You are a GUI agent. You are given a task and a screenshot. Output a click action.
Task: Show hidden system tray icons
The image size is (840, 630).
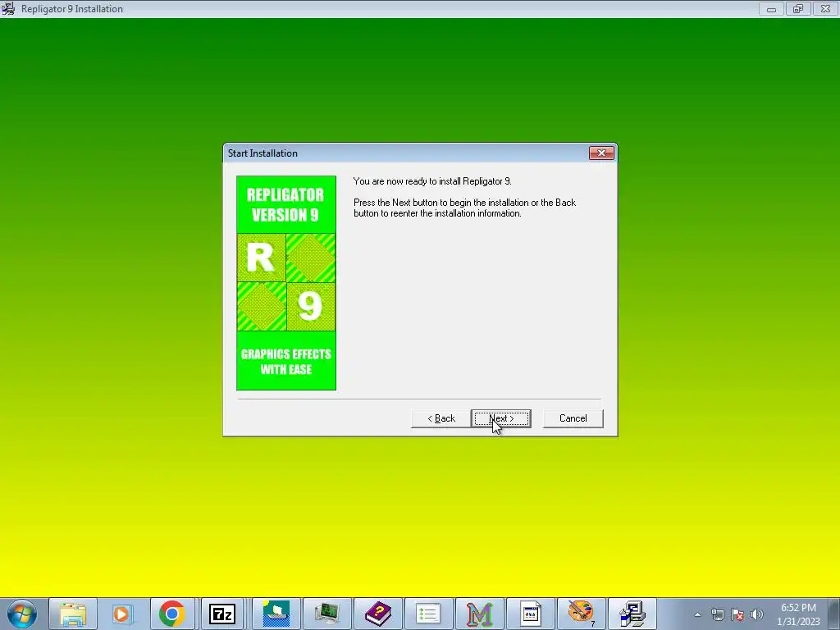point(697,614)
